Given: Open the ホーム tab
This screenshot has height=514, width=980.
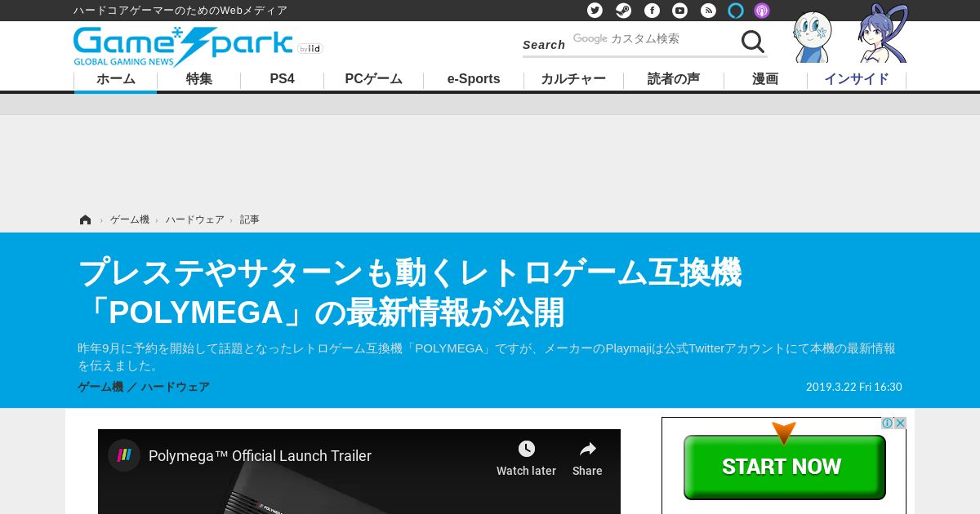Looking at the screenshot, I should [x=116, y=79].
